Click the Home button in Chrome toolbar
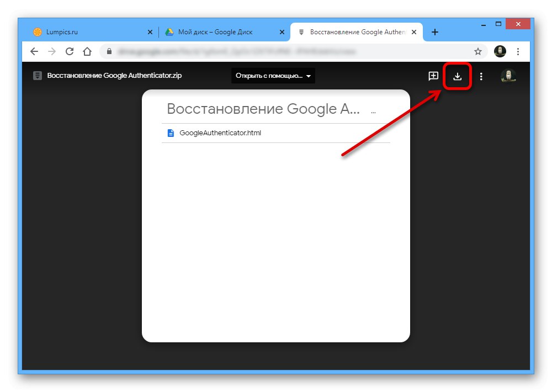Screen dimensions: 552x392 click(88, 51)
